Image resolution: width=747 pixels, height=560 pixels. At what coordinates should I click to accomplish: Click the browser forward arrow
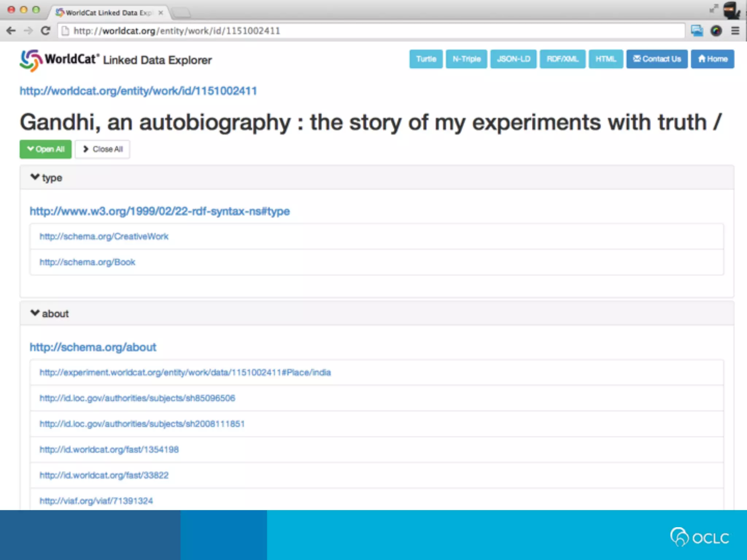28,31
